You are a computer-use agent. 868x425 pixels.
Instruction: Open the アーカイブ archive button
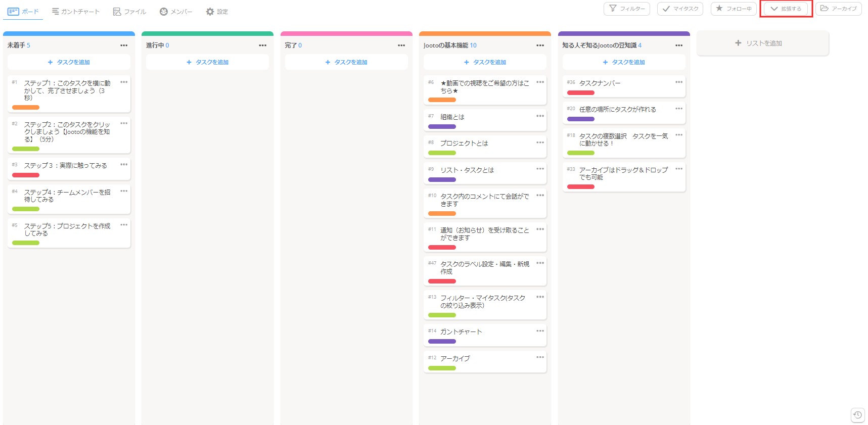pyautogui.click(x=839, y=9)
